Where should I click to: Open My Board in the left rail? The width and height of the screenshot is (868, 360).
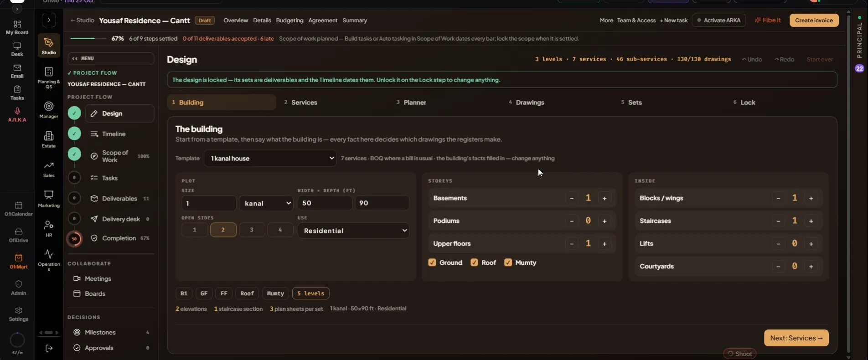pyautogui.click(x=17, y=27)
